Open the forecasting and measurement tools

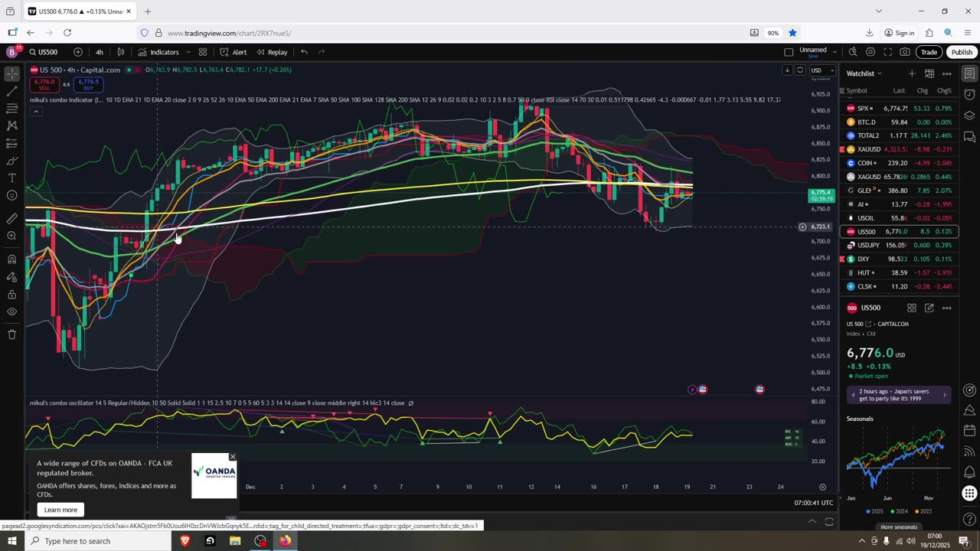(x=11, y=143)
